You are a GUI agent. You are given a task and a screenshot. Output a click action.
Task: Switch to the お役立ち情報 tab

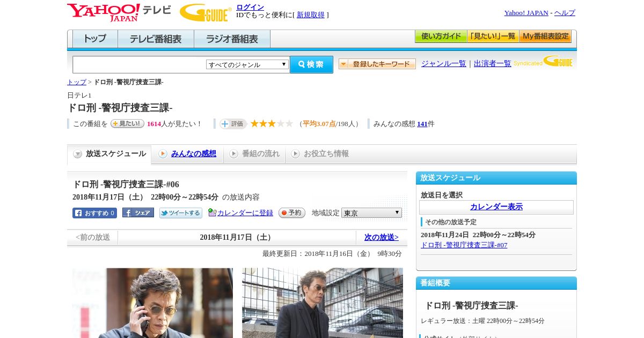click(x=320, y=154)
